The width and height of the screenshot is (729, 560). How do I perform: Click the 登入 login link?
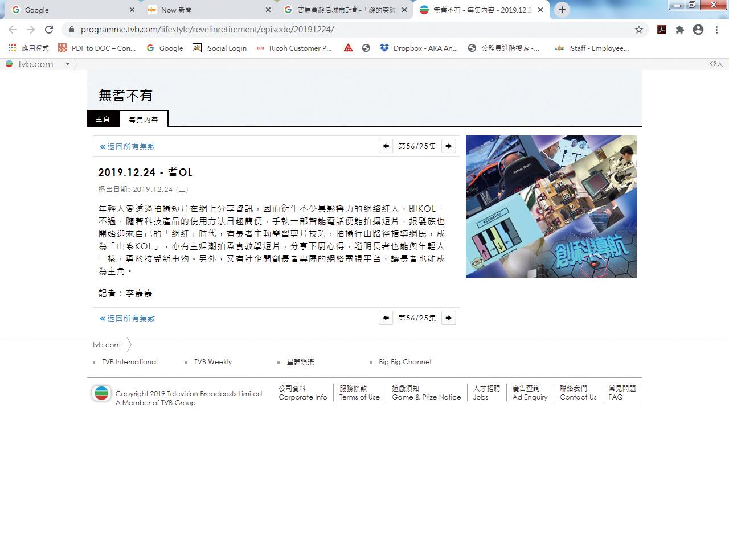point(716,64)
